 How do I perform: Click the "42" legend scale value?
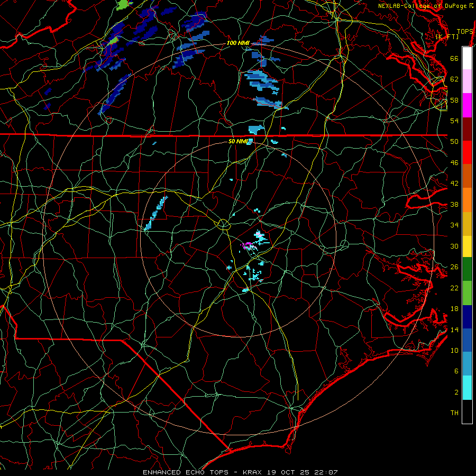pos(454,184)
